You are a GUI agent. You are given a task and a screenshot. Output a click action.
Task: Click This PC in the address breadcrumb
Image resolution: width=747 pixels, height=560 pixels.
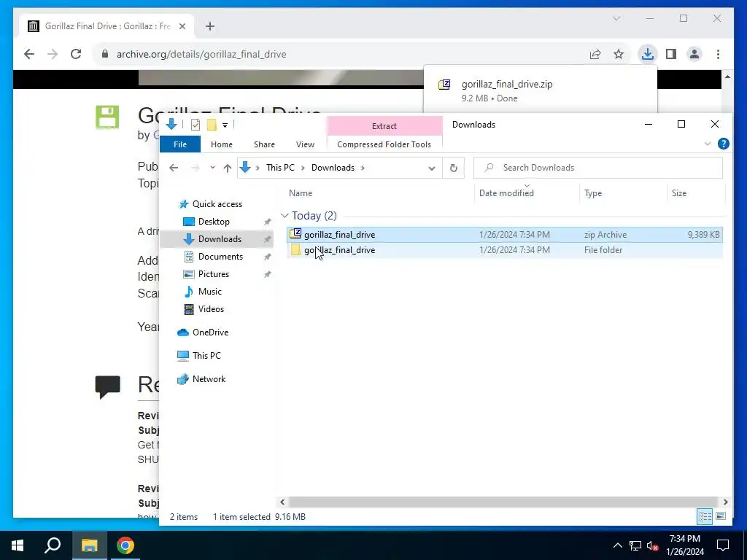(x=280, y=168)
